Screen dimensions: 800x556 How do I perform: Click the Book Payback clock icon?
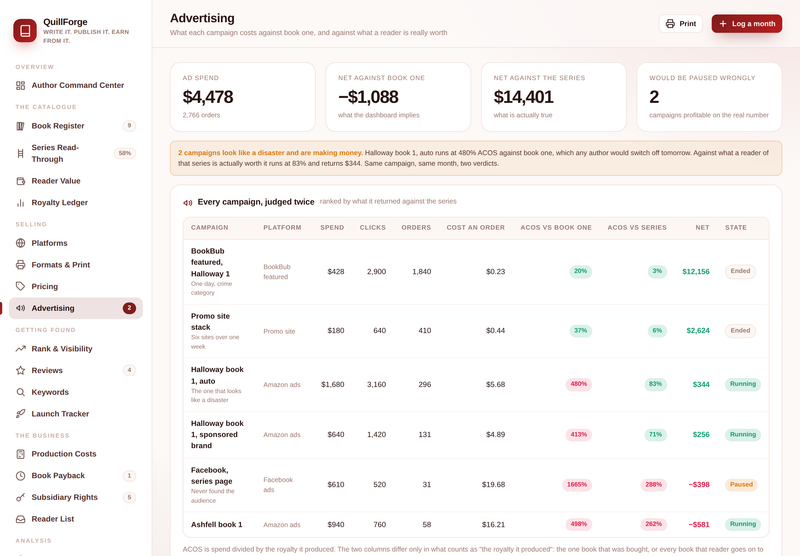(x=20, y=476)
